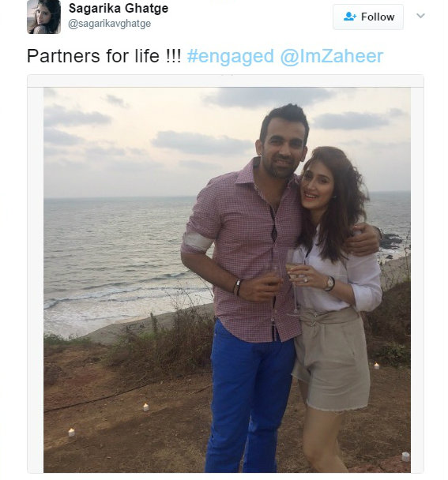Click the person-plus icon in Follow
This screenshot has width=448, height=480.
coord(350,17)
